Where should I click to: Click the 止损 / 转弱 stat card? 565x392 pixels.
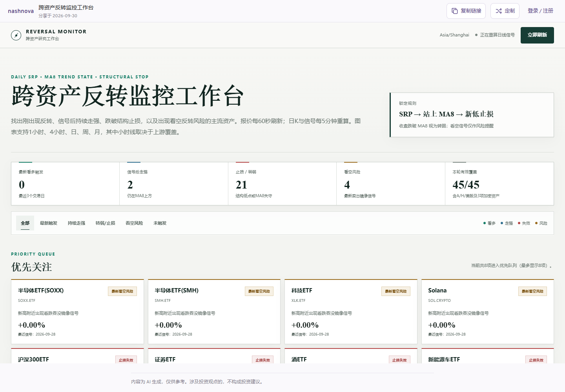click(282, 183)
